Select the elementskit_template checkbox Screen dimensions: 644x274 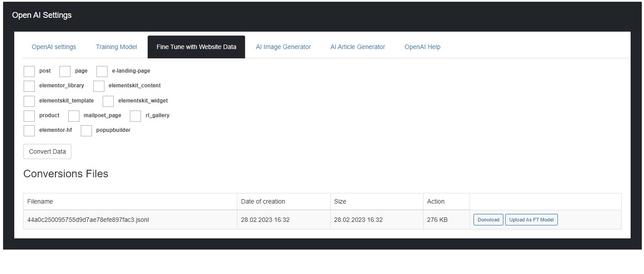click(29, 101)
